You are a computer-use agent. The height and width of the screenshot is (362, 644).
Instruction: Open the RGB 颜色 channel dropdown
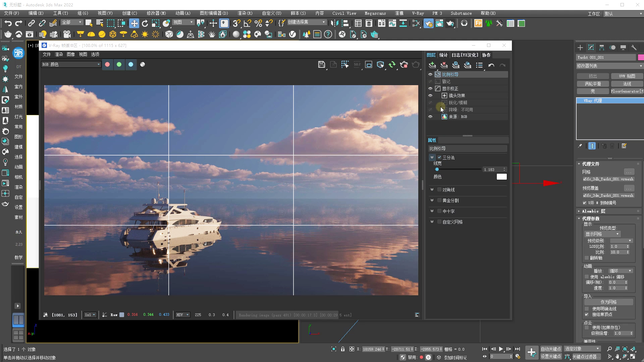pos(71,64)
